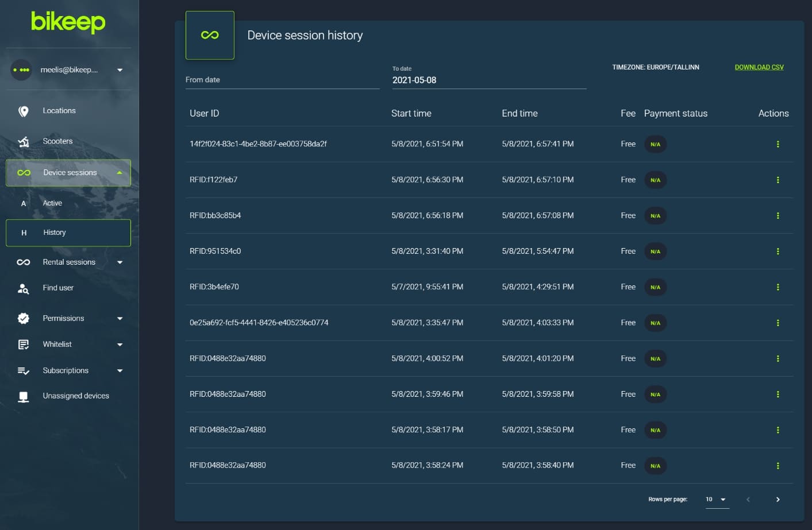Click Free fee in RFID:3b4efe70 row
This screenshot has height=530, width=812.
[628, 287]
